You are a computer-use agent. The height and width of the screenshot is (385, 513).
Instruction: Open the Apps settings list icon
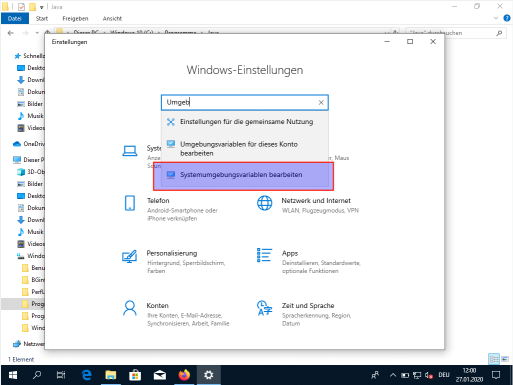click(x=264, y=255)
